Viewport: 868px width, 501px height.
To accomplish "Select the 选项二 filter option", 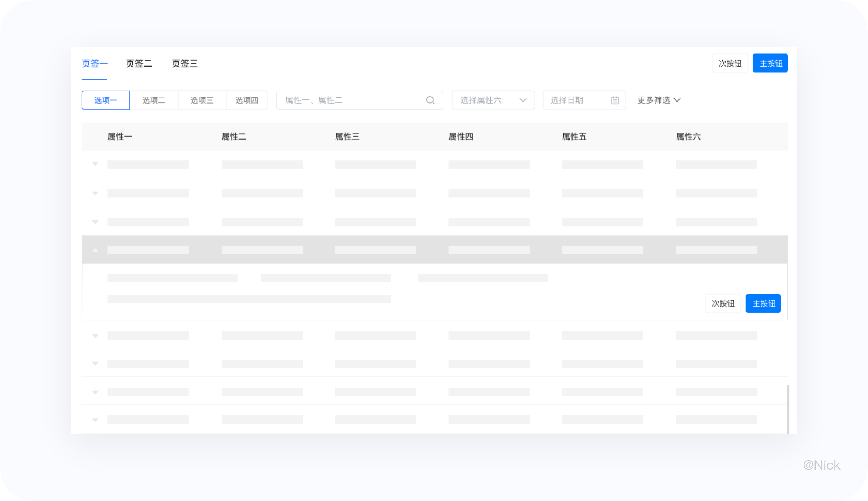I will pos(154,100).
